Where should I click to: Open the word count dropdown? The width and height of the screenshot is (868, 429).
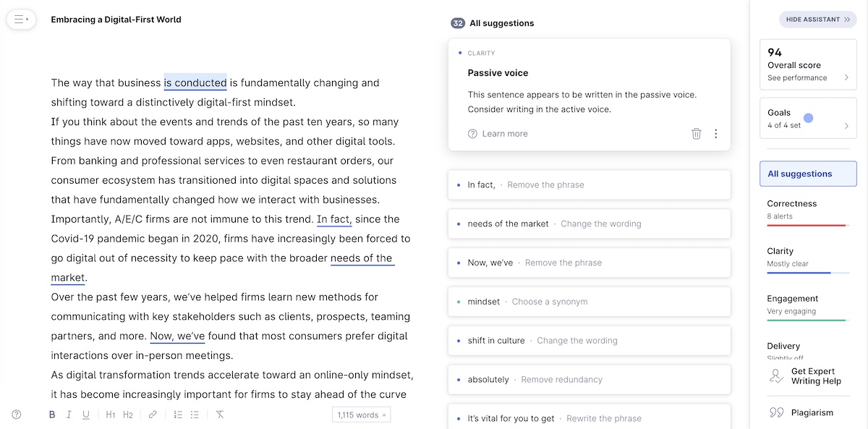click(x=360, y=414)
